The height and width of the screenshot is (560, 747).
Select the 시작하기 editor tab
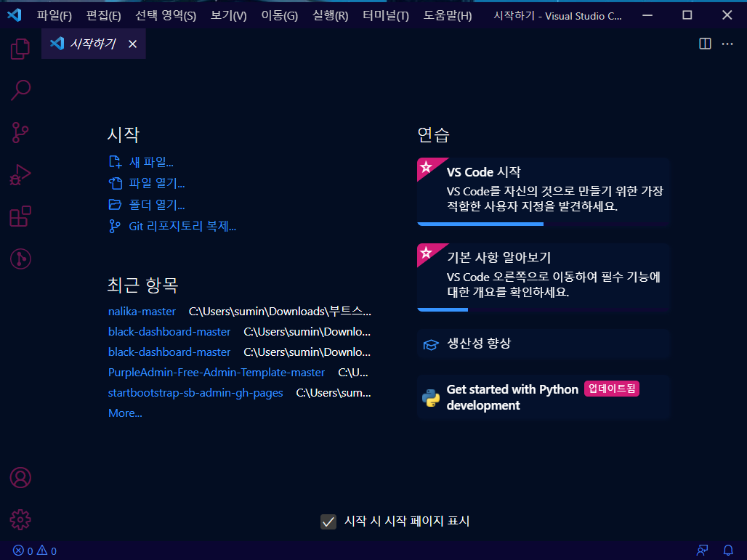(93, 44)
